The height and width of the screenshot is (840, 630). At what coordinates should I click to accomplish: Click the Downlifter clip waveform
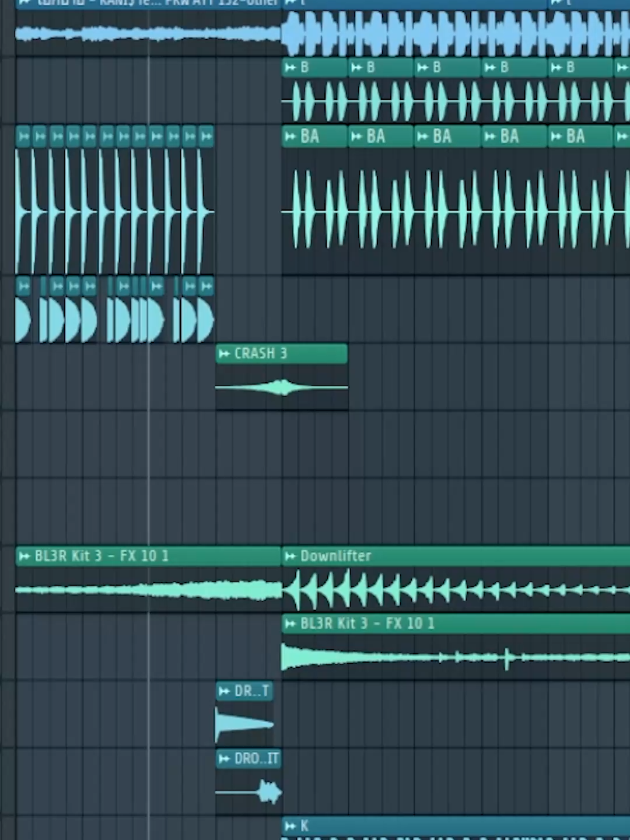pos(456,590)
